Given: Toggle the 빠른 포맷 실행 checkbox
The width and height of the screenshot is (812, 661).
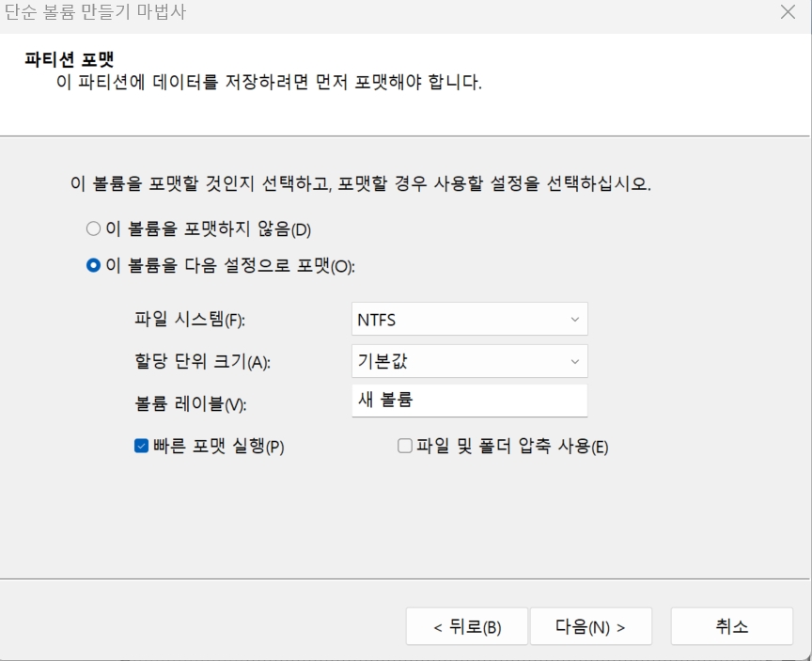Looking at the screenshot, I should click(x=141, y=446).
